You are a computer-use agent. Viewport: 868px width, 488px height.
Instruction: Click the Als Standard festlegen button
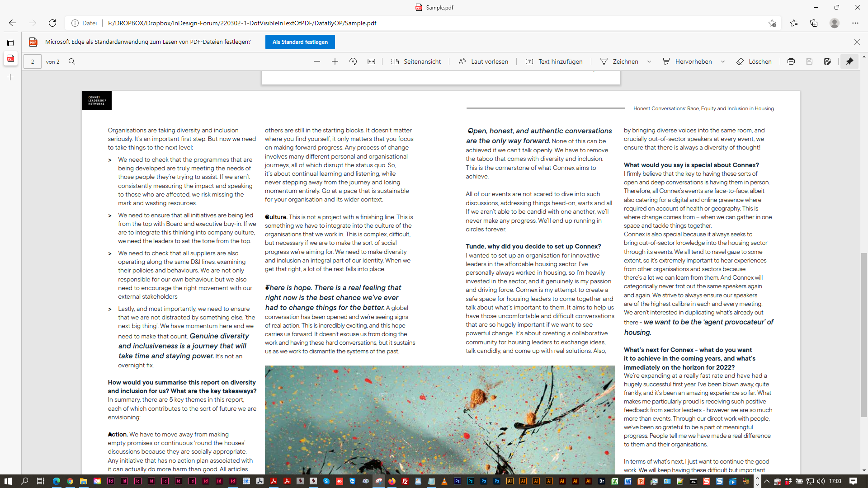[300, 42]
